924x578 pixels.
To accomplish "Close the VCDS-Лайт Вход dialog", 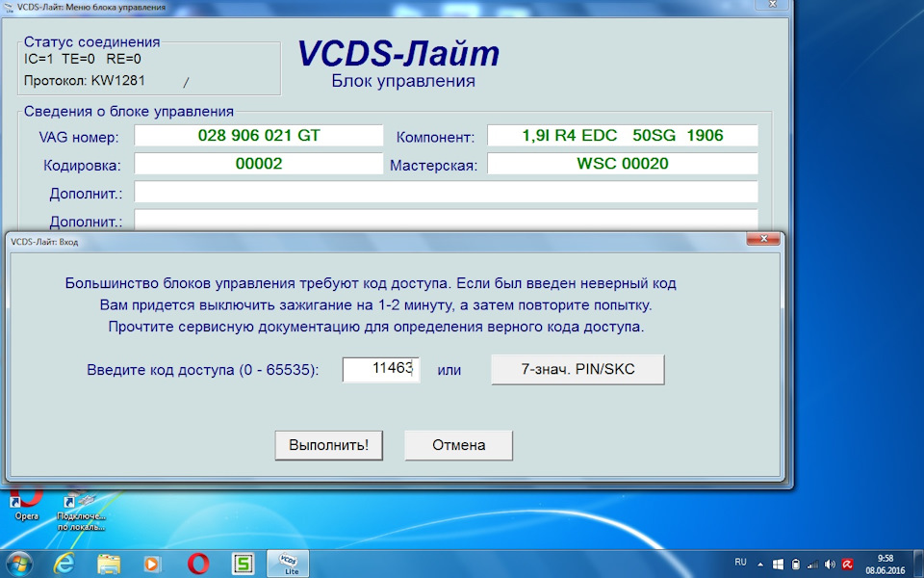I will coord(763,239).
